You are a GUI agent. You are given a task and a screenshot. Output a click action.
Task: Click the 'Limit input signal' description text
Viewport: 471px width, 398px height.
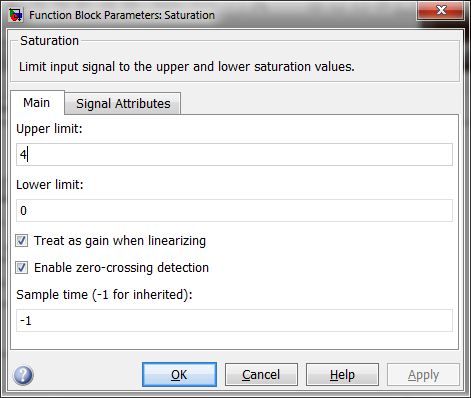[x=187, y=67]
